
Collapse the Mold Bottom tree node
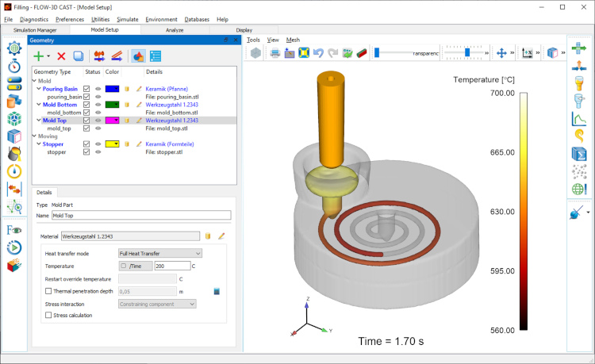point(36,104)
